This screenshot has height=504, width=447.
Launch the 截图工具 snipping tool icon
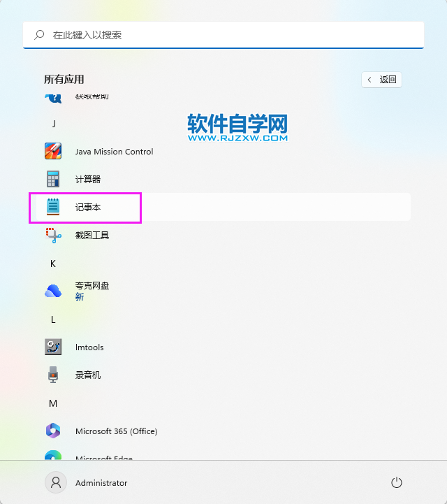(x=53, y=235)
